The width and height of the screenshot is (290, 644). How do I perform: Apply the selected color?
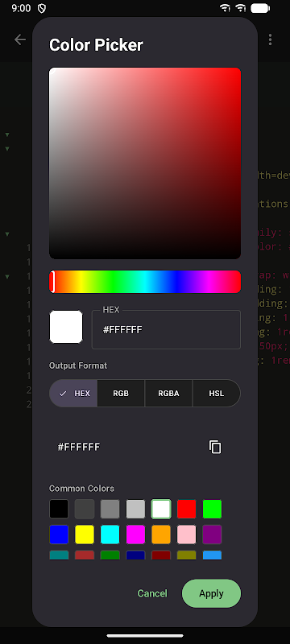tap(211, 593)
